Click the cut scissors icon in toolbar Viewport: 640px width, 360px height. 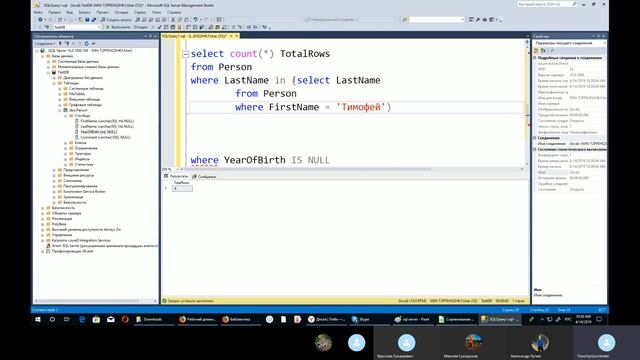pyautogui.click(x=173, y=20)
